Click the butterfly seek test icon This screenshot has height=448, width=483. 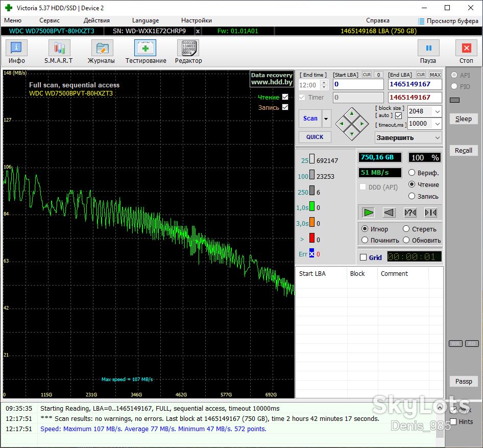click(x=430, y=213)
